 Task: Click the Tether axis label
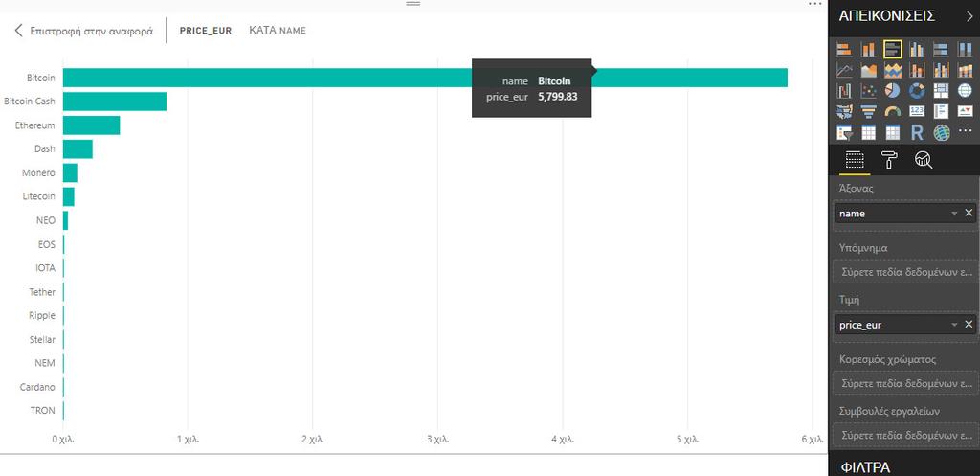pos(42,291)
